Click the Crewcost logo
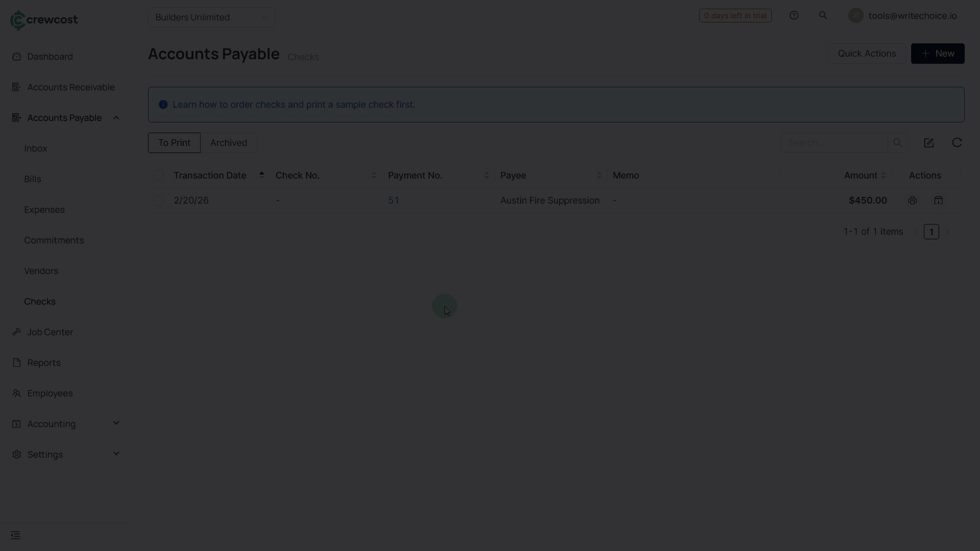 (44, 19)
